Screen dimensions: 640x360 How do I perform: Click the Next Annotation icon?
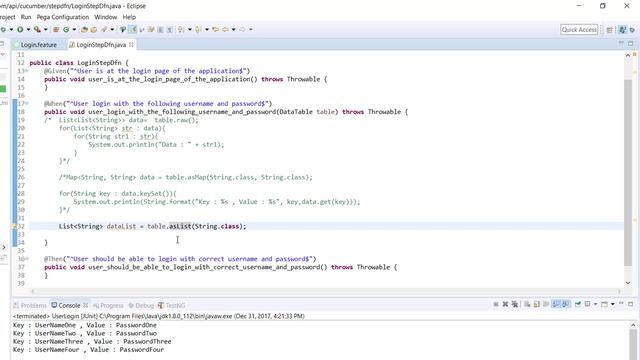point(180,29)
